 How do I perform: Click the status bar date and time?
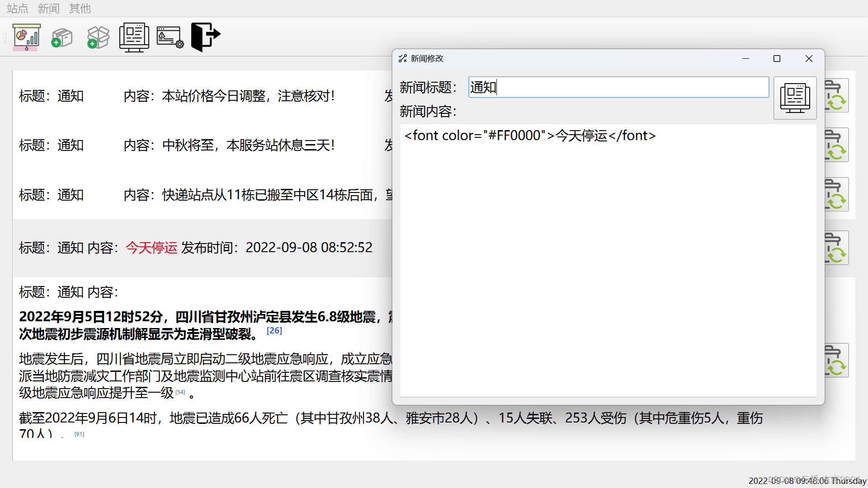coord(807,481)
